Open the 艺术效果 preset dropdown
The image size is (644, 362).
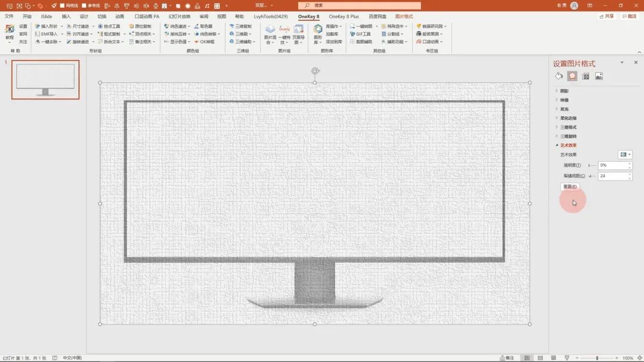click(625, 154)
